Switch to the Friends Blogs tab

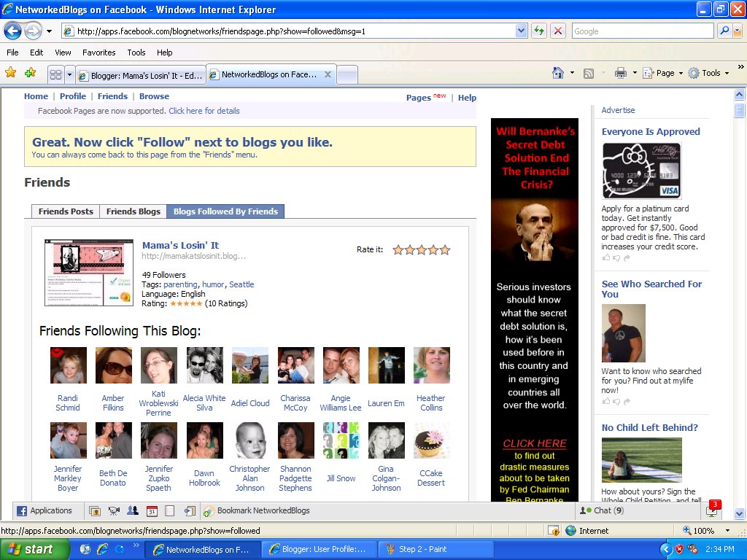coord(133,211)
